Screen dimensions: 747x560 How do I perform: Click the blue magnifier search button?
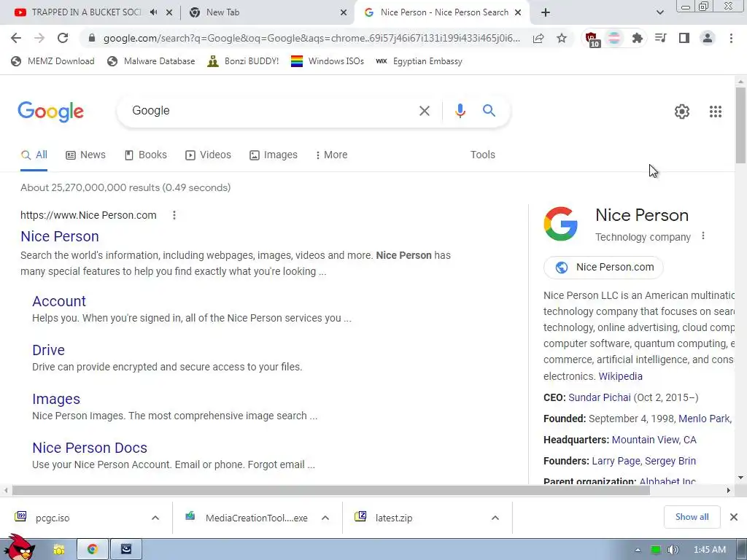(489, 111)
